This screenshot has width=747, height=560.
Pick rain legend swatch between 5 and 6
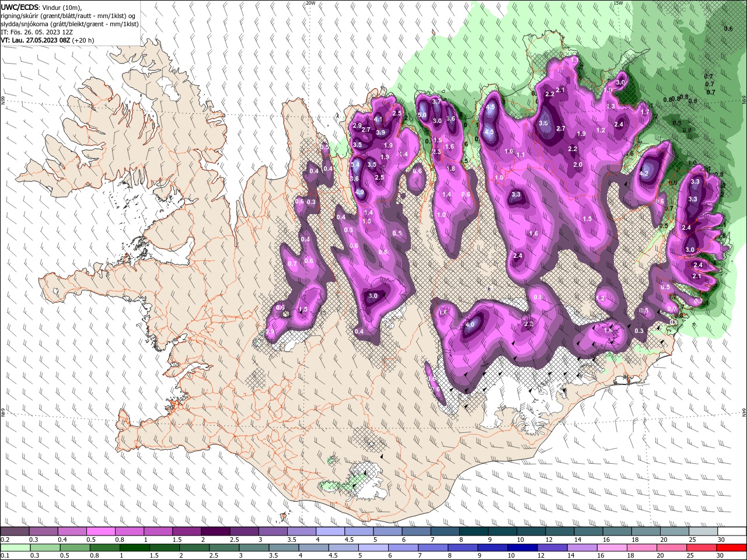click(x=373, y=548)
